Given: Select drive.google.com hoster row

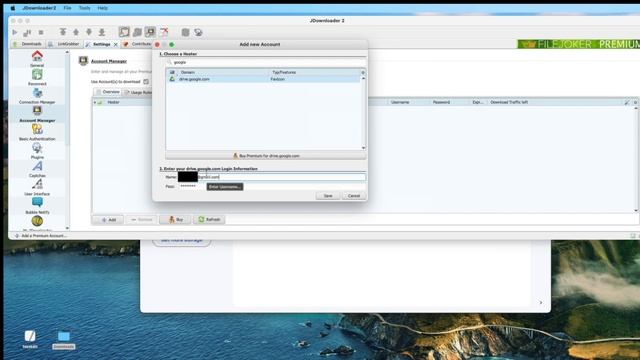Looking at the screenshot, I should (263, 79).
